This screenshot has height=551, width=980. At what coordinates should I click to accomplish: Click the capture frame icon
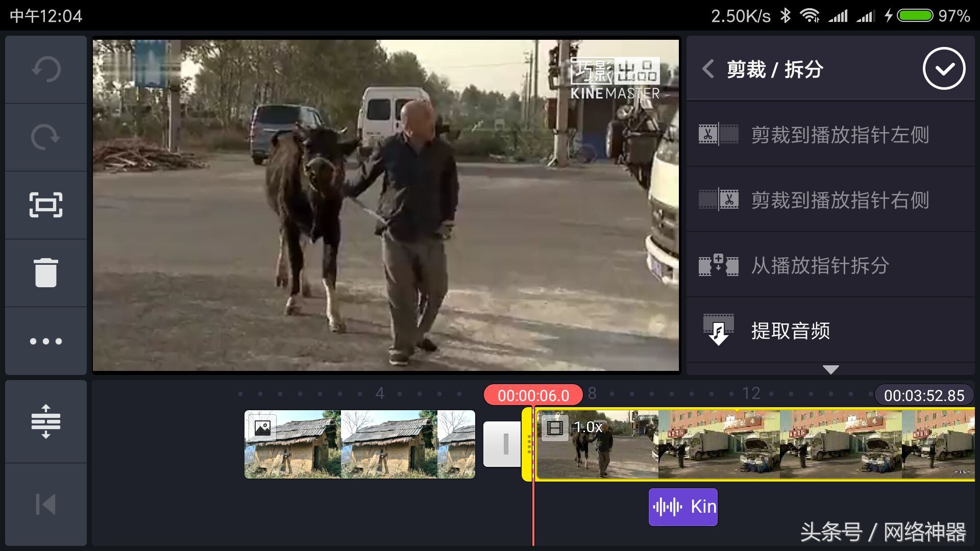pos(46,205)
